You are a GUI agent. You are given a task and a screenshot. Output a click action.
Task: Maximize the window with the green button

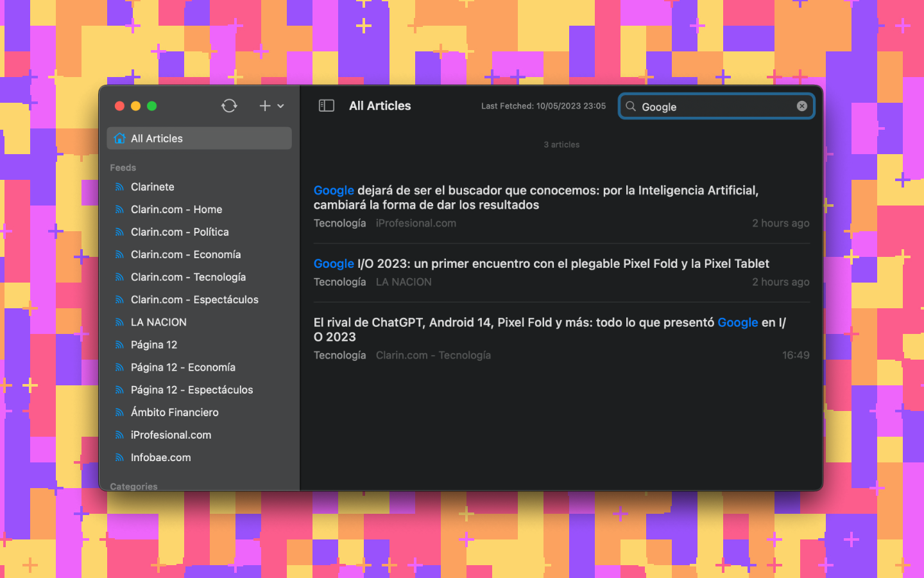pos(151,106)
